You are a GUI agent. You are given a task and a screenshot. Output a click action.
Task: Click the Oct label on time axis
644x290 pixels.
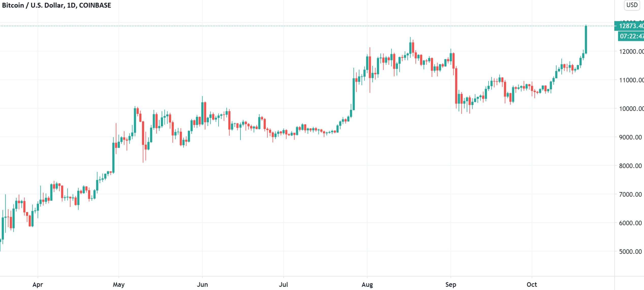[532, 285]
